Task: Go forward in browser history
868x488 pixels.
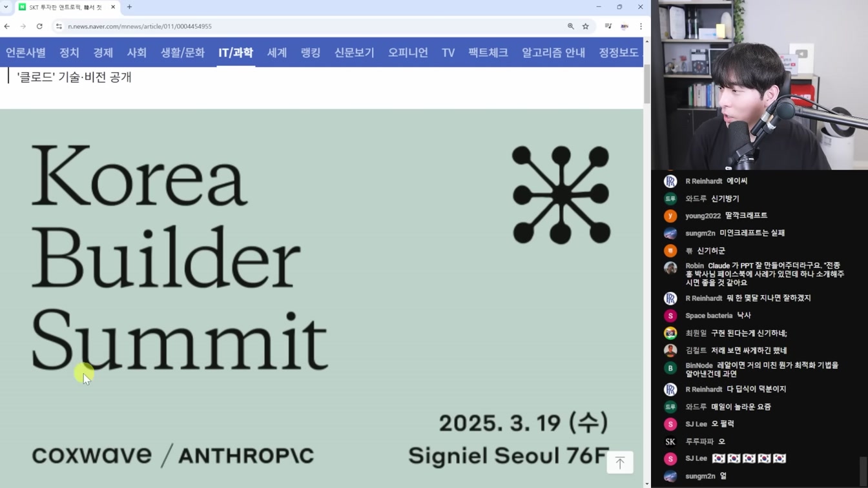Action: coord(23,26)
